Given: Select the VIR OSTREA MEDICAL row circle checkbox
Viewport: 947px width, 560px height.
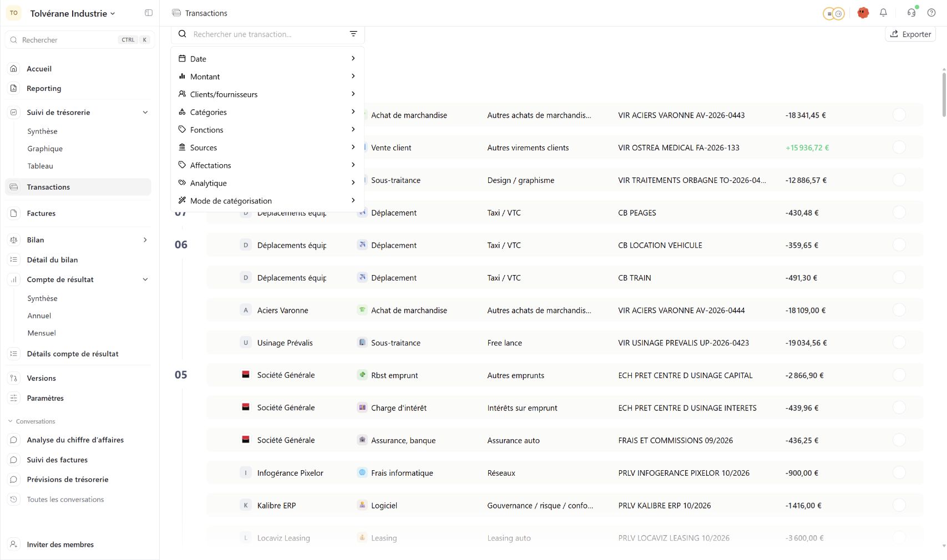Looking at the screenshot, I should click(899, 147).
